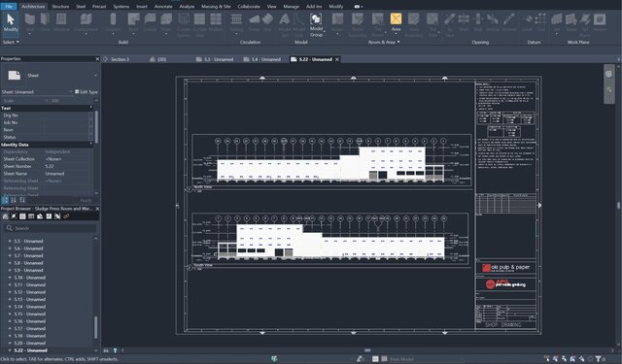Viewport: 622px width, 364px height.
Task: Click the Room tool icon
Action: pos(337,19)
